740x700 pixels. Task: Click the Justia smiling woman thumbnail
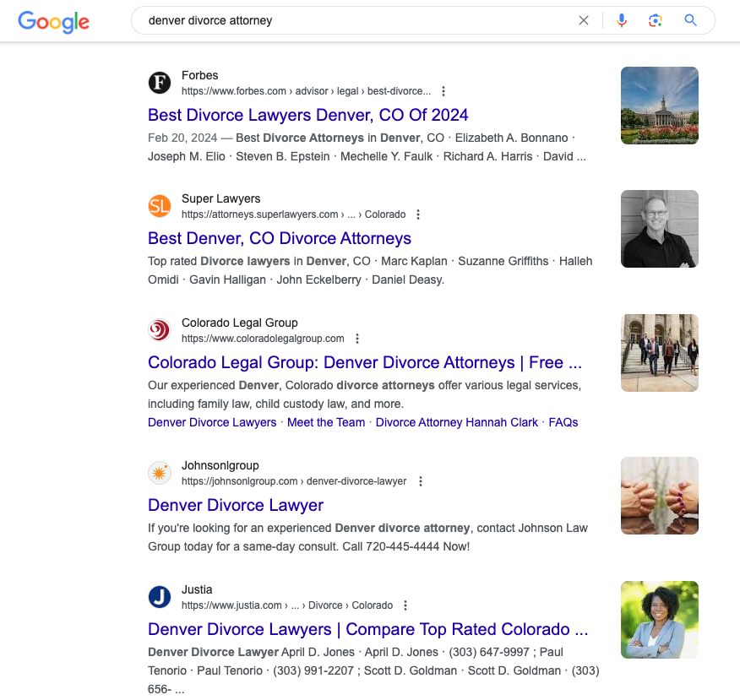coord(659,620)
